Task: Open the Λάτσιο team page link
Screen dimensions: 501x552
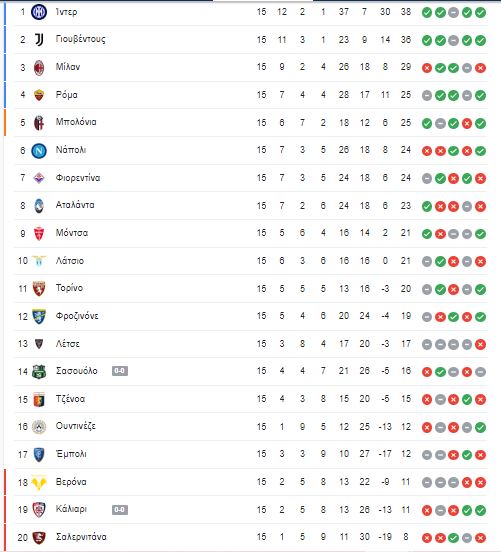Action: pyautogui.click(x=70, y=261)
